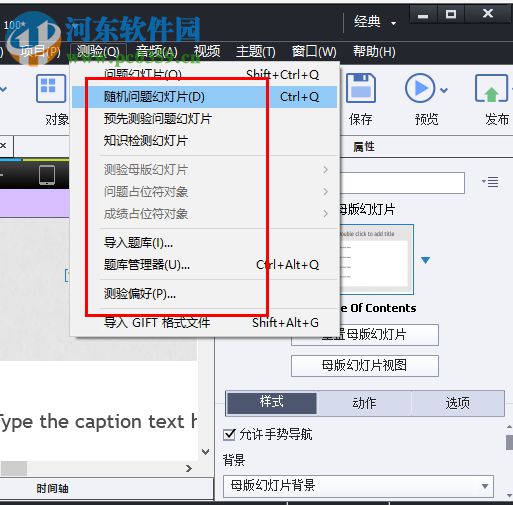This screenshot has height=505, width=513.
Task: Open the 视频 menu
Action: 207,52
